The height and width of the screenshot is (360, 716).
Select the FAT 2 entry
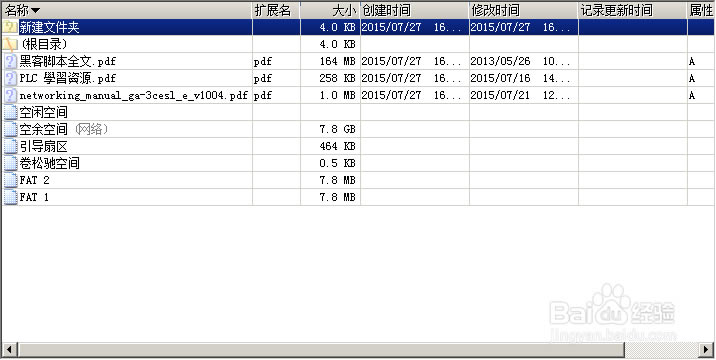point(34,180)
